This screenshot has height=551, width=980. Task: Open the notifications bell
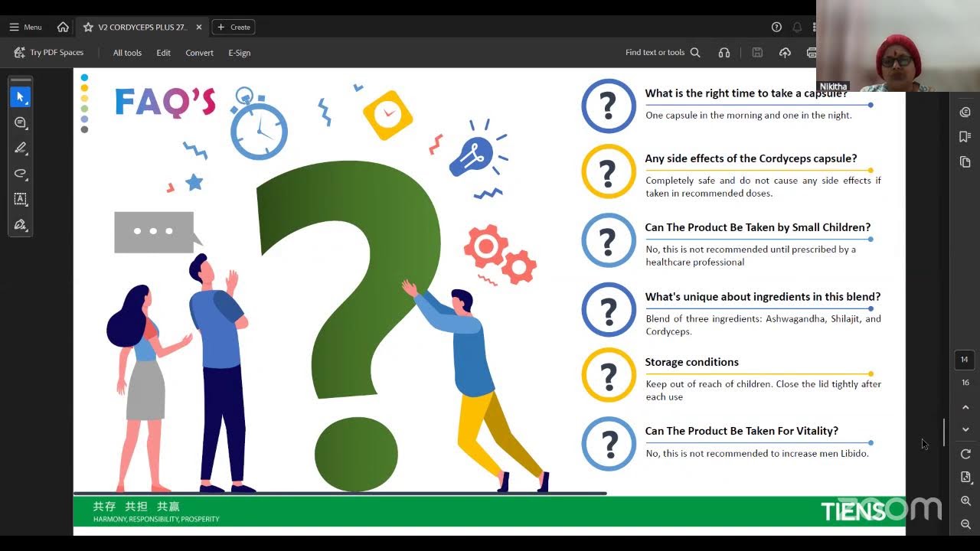pos(797,27)
